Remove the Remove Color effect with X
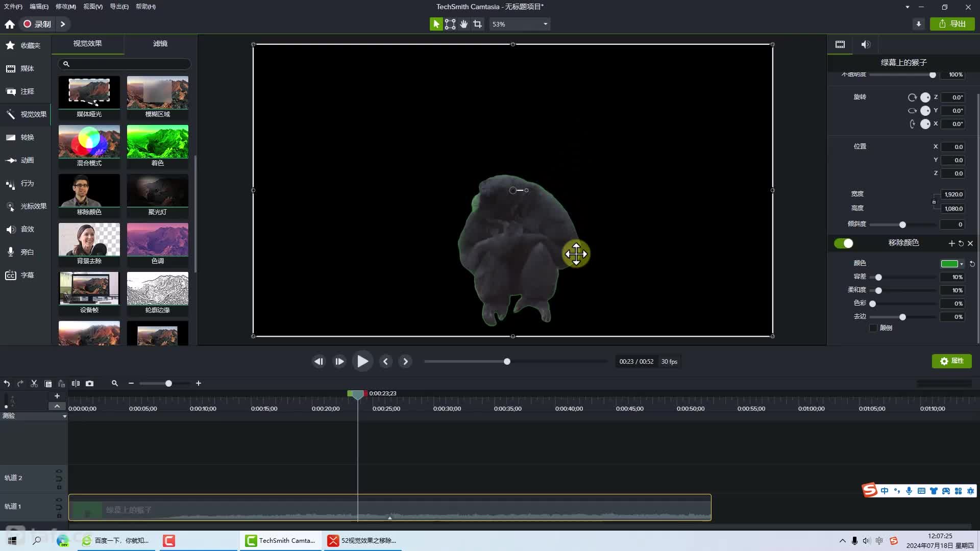 pos(970,243)
